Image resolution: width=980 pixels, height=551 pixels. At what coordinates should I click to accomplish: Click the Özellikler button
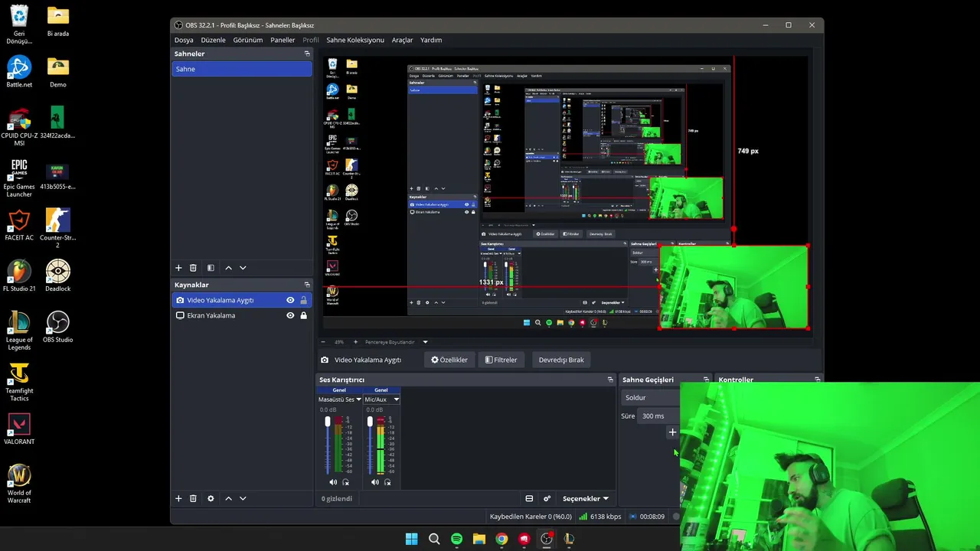tap(449, 360)
